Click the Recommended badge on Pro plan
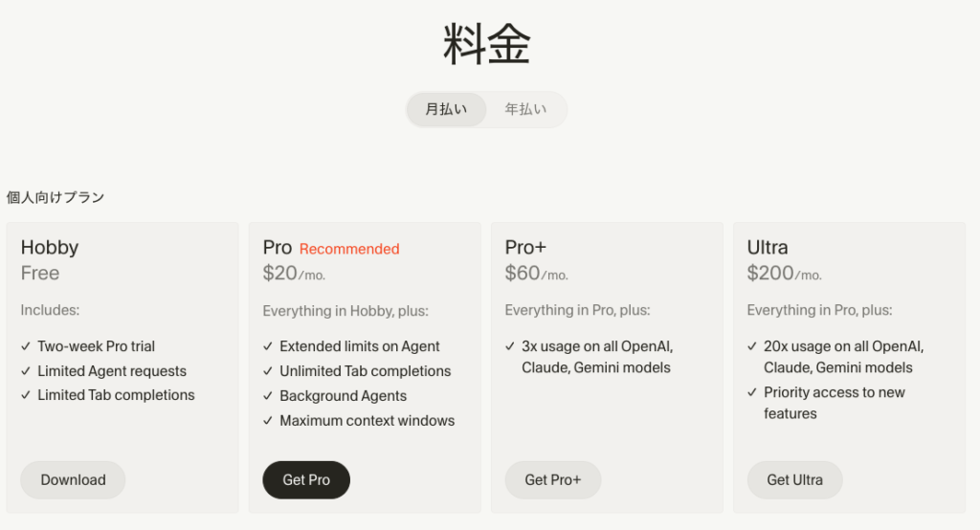 coord(349,249)
